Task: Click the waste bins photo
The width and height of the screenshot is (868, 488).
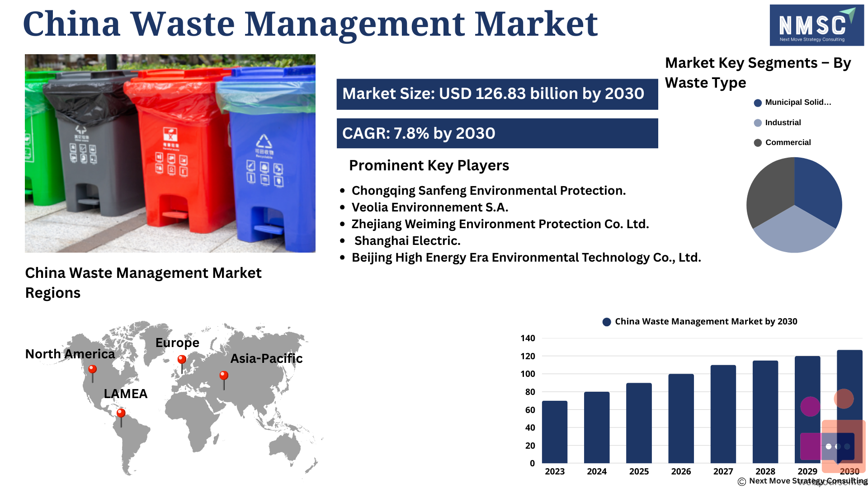Action: point(170,154)
